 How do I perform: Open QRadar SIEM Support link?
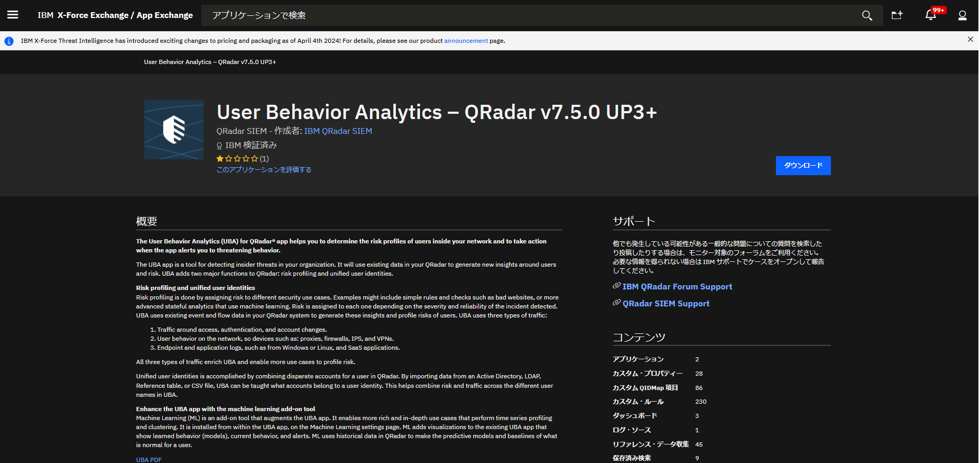[666, 304]
